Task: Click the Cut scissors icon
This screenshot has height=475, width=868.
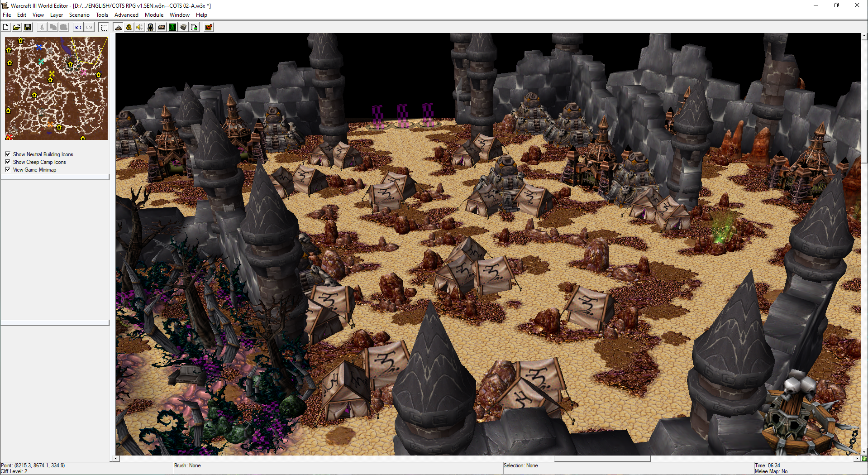Action: [x=42, y=27]
